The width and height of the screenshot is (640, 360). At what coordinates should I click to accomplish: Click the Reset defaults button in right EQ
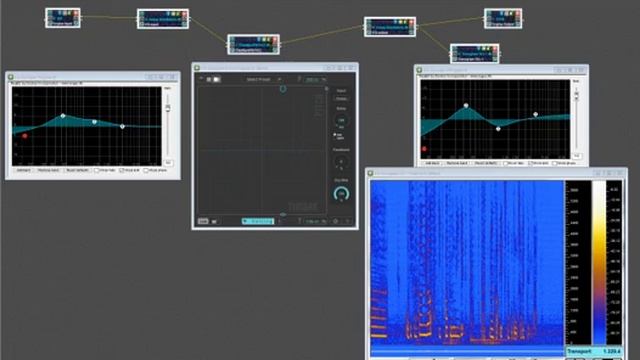(x=486, y=163)
